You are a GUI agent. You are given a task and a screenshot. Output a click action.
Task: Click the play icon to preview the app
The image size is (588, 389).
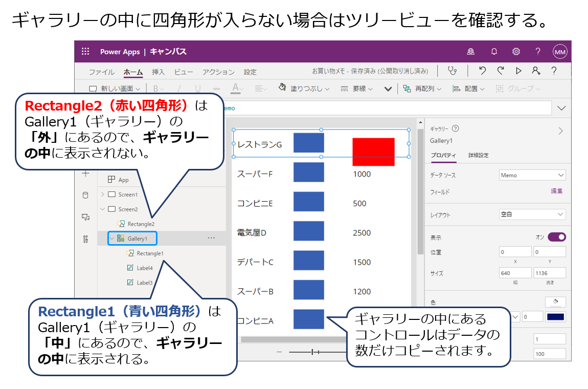coord(518,72)
